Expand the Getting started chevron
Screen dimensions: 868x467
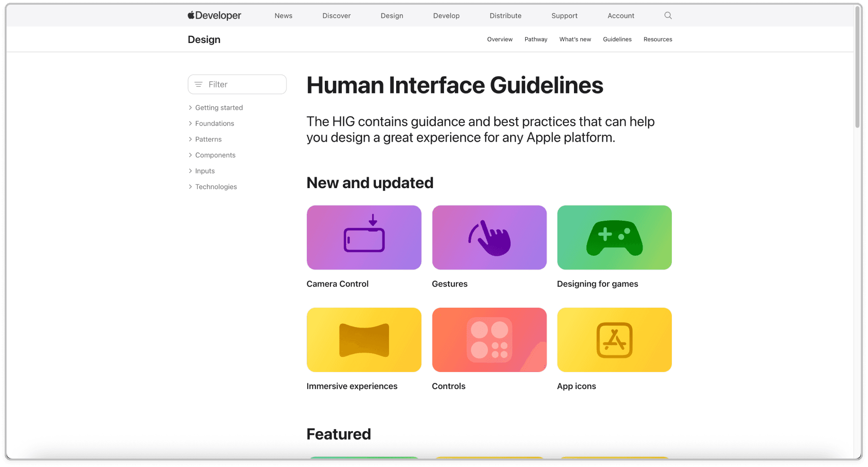click(191, 108)
